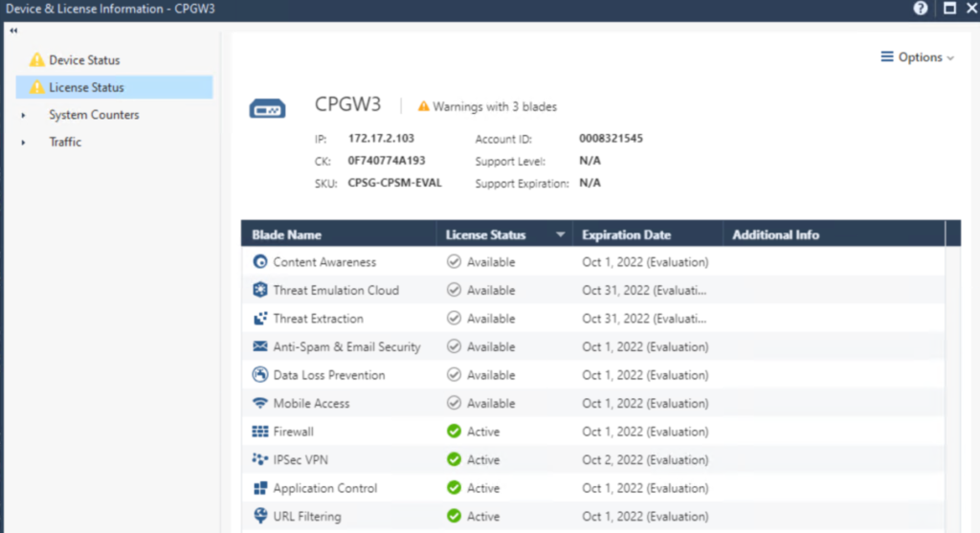980x533 pixels.
Task: Open the Device Status page
Action: click(x=84, y=60)
